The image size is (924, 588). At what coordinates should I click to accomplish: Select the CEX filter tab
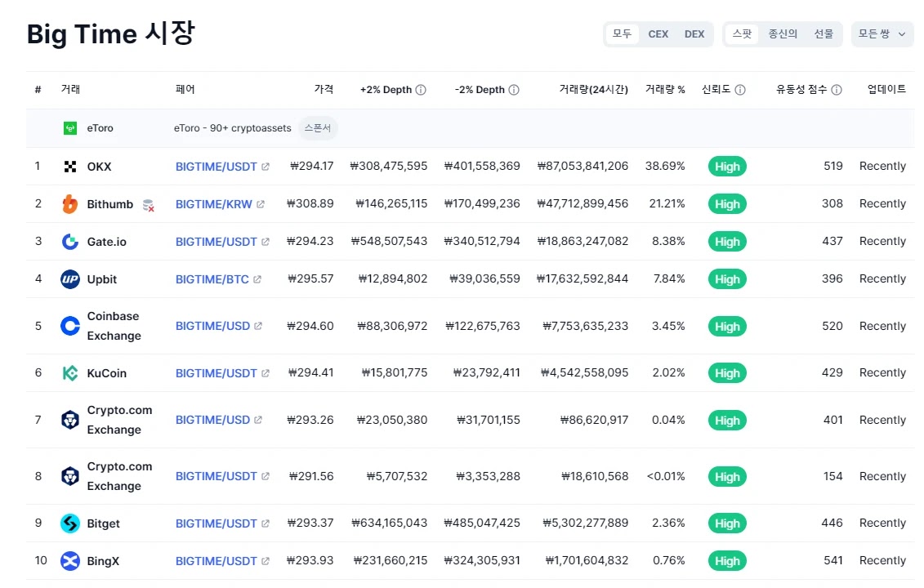point(658,34)
